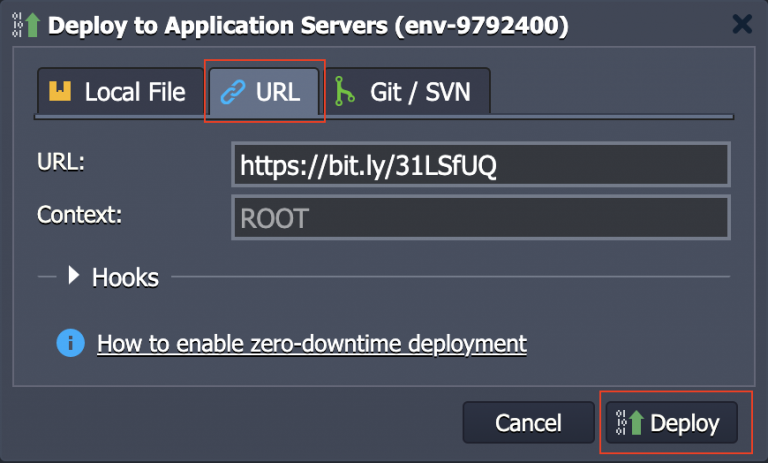
Task: Focus the URL field containing bit.ly address
Action: point(480,165)
